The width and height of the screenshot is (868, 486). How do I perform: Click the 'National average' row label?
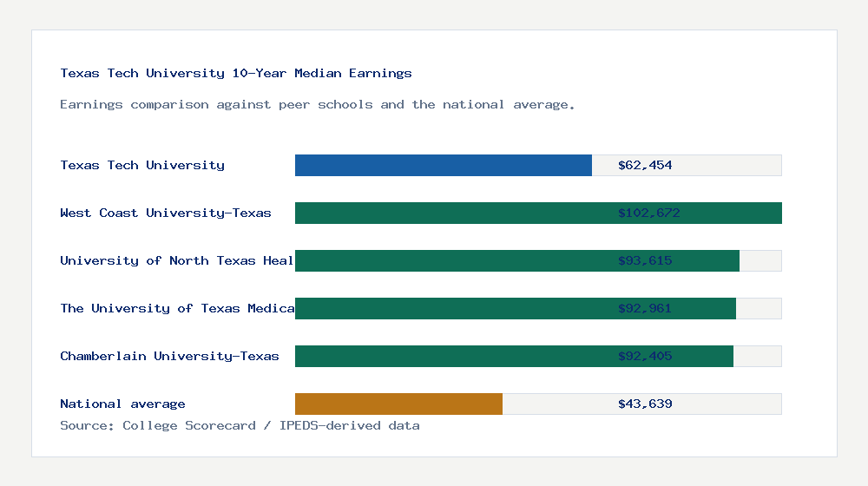tap(122, 404)
